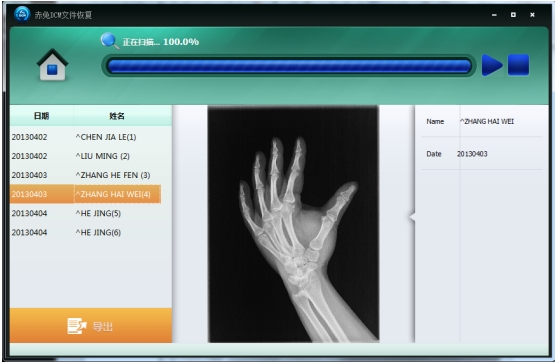Click date 20130404 beside HE JING(6)

(x=29, y=232)
